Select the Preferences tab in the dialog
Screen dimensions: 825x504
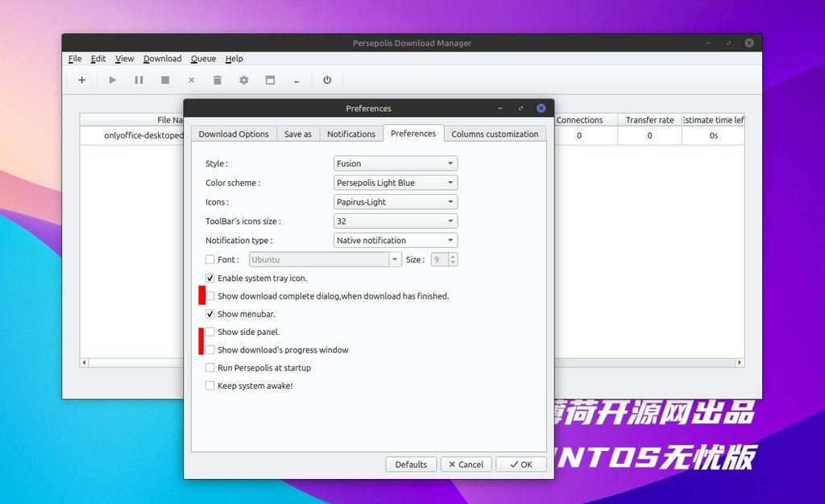click(413, 134)
